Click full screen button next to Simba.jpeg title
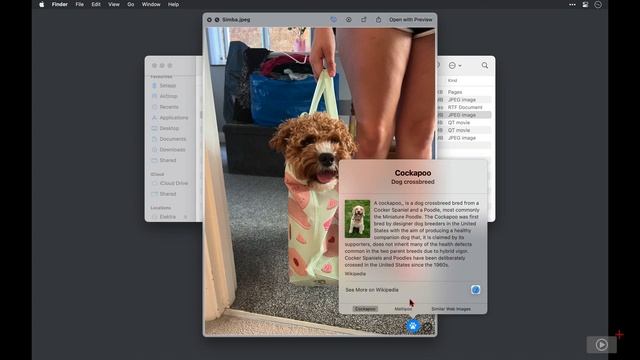 click(x=217, y=20)
